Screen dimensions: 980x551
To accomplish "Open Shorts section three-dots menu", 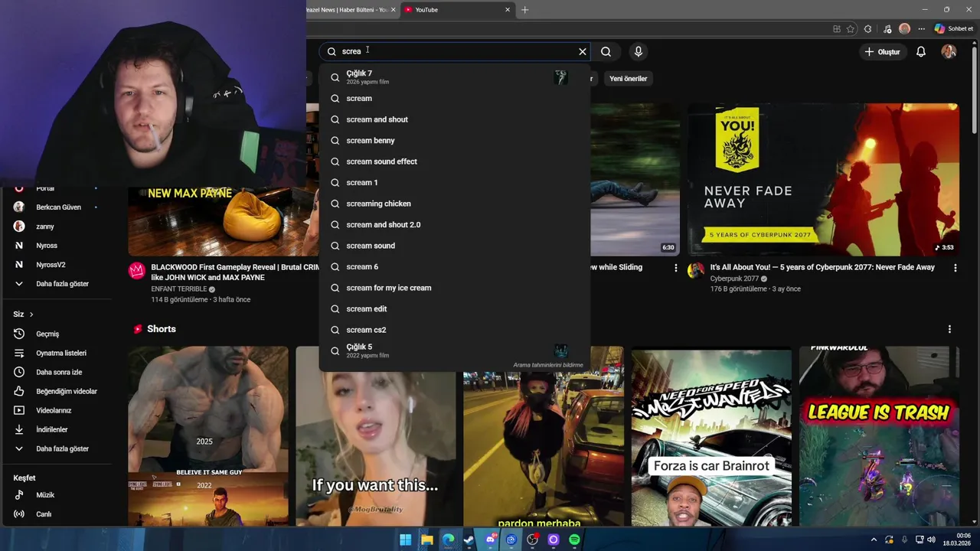I will point(949,329).
